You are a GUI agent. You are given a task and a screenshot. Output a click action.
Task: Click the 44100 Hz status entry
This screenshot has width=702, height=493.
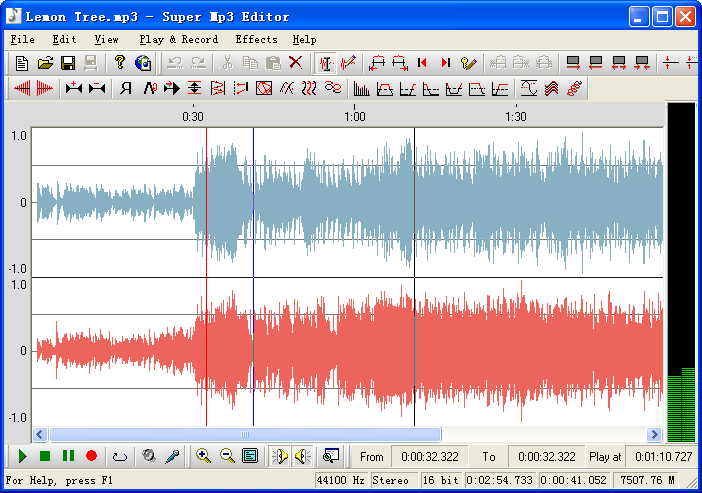coord(340,480)
